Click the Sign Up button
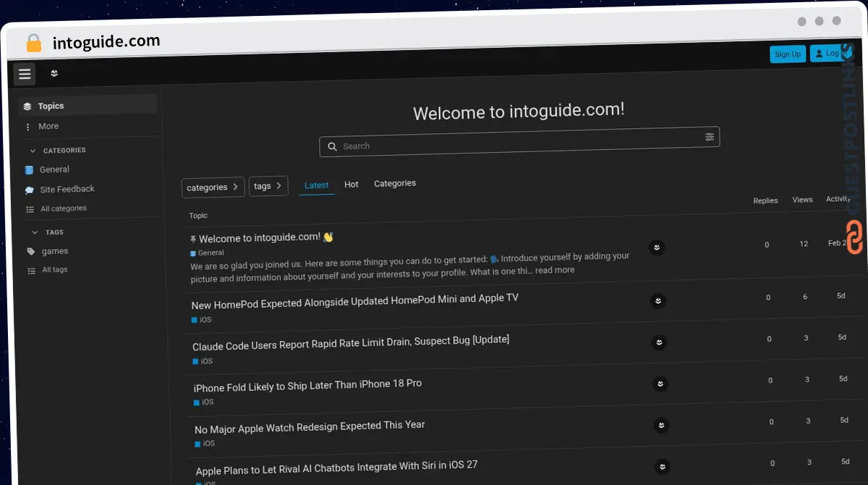Image resolution: width=868 pixels, height=485 pixels. click(x=788, y=54)
